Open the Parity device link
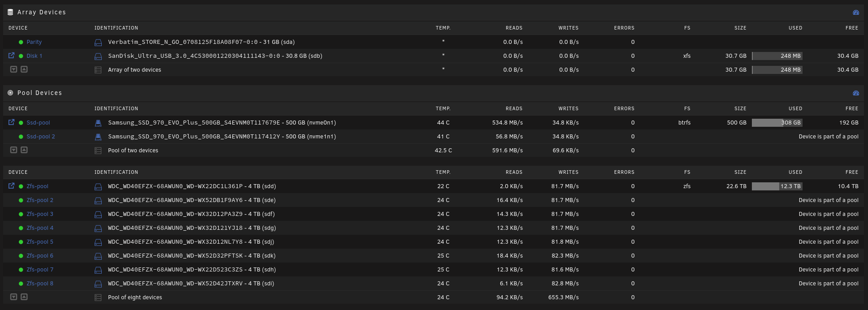 tap(34, 42)
